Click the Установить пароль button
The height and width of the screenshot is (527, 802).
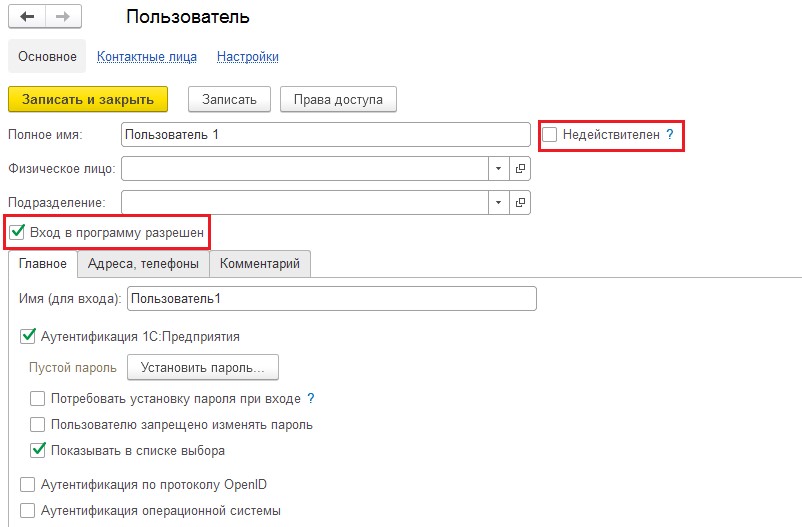coord(203,367)
